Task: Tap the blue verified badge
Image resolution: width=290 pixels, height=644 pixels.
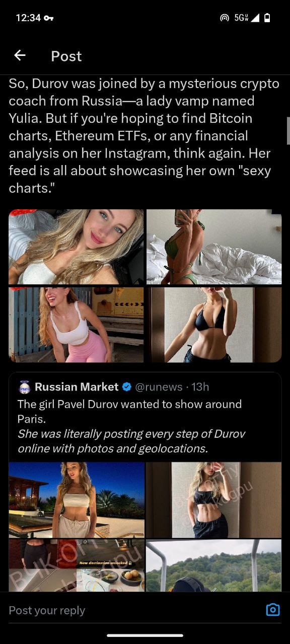Action: [127, 387]
